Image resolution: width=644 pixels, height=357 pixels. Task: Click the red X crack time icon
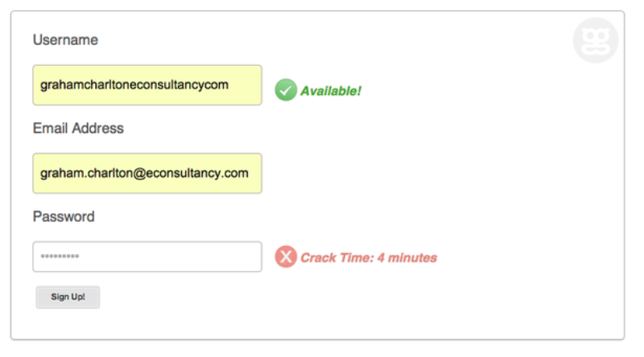(x=286, y=256)
